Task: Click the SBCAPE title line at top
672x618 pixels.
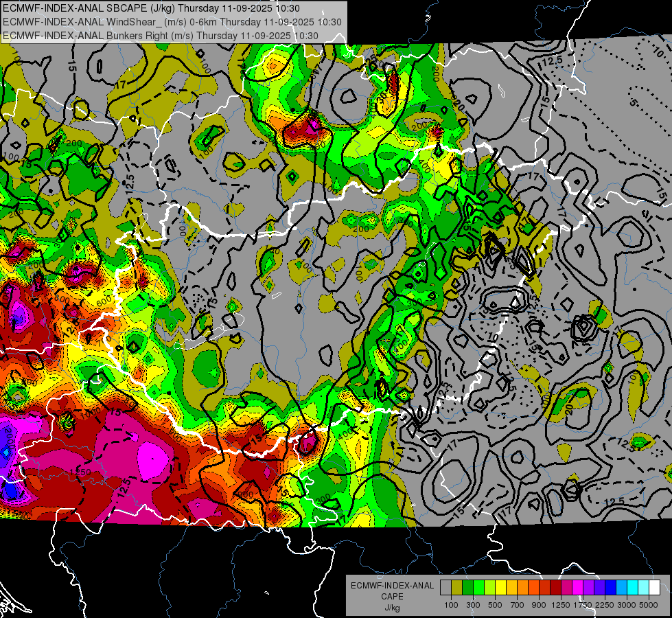Action: pos(151,8)
